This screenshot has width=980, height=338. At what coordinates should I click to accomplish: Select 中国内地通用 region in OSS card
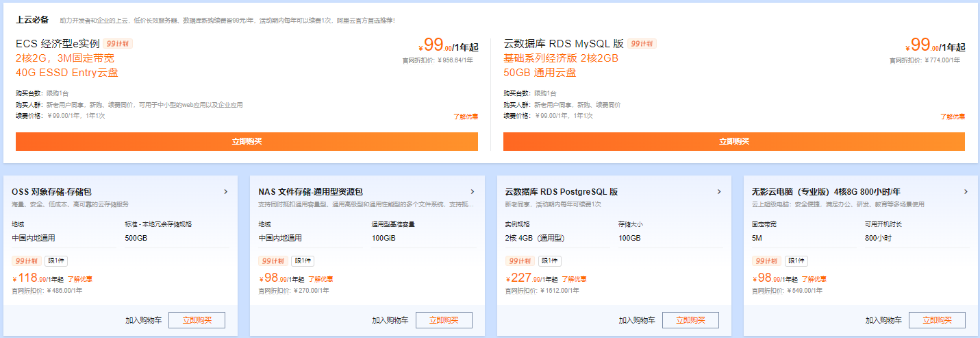(33, 238)
